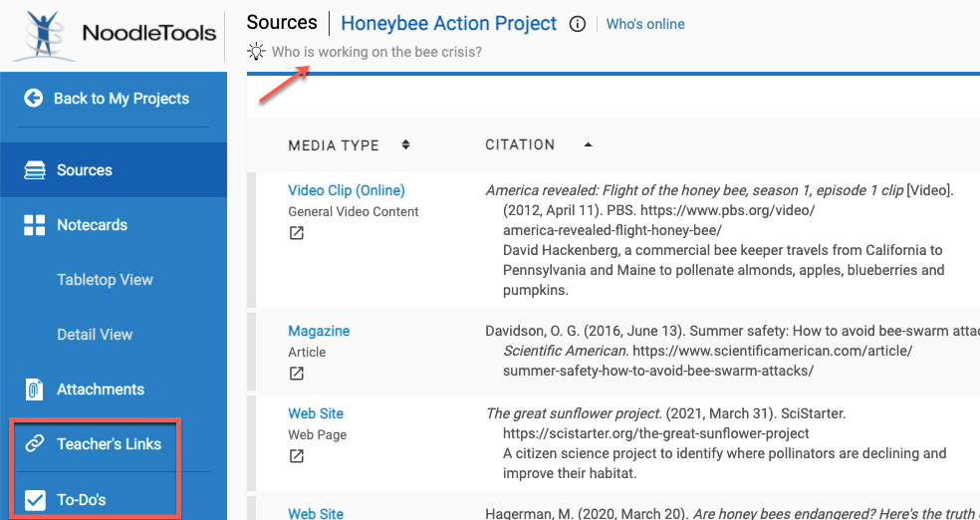This screenshot has width=980, height=520.
Task: Click the Who's online link
Action: 645,24
